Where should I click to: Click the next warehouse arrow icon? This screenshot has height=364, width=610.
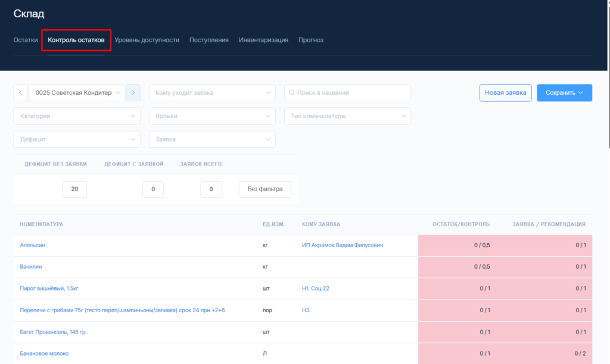133,93
